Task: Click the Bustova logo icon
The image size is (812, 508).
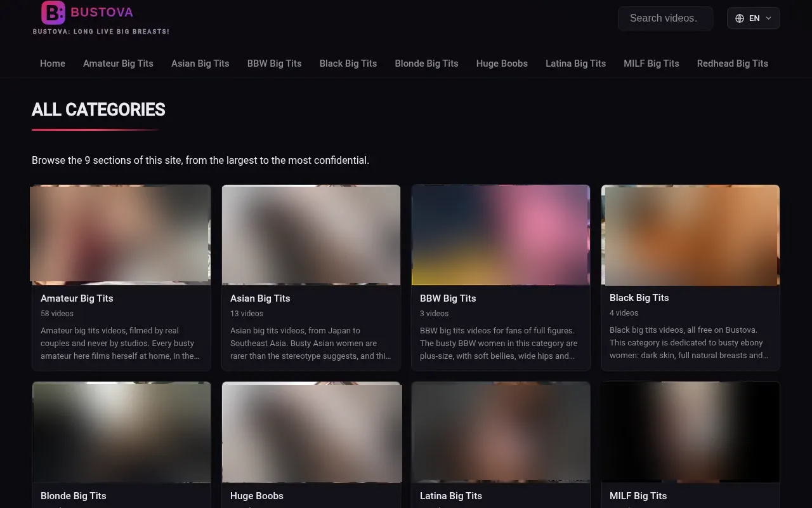Action: pos(53,13)
